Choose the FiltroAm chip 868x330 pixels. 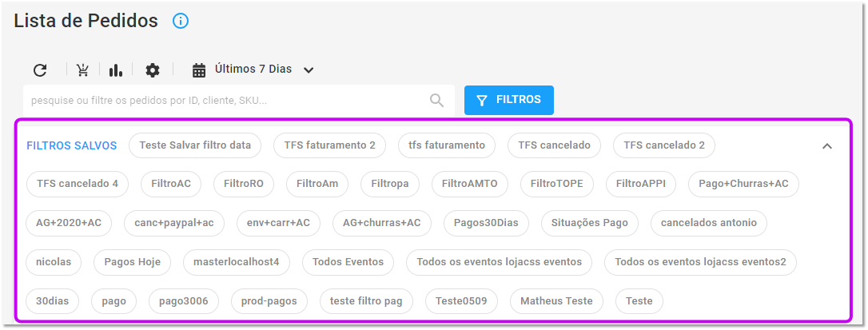coord(317,184)
